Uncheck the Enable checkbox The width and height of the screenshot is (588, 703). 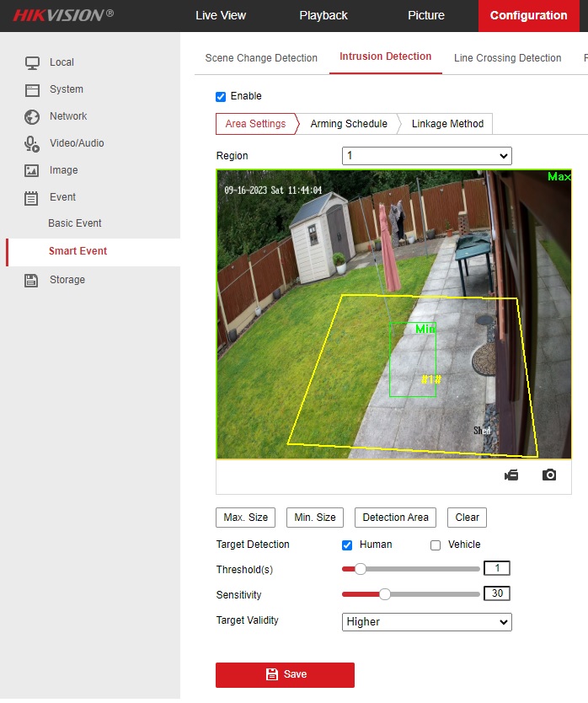[x=221, y=96]
